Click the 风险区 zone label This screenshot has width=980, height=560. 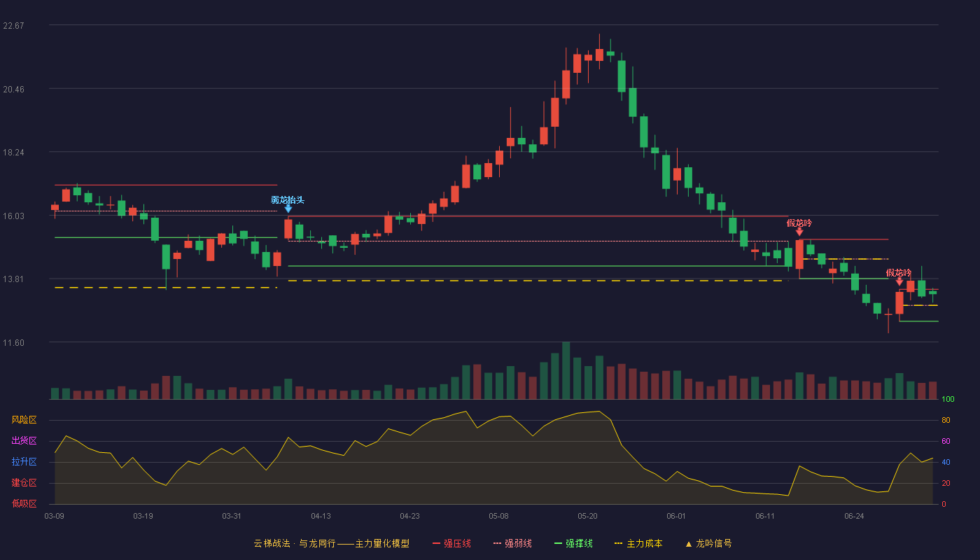(x=24, y=420)
